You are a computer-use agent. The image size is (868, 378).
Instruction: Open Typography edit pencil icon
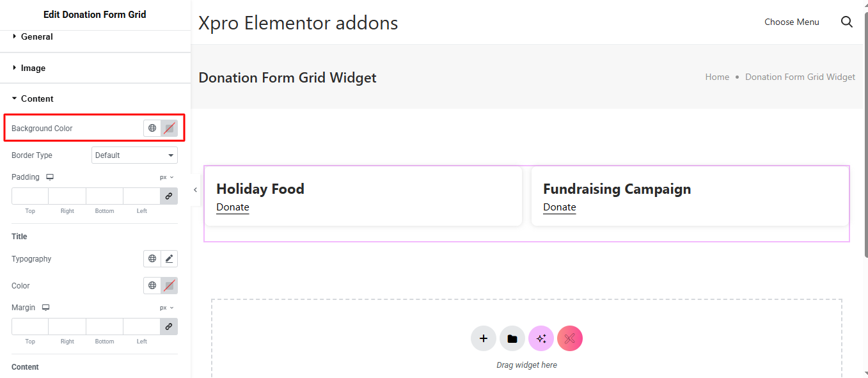pos(169,259)
